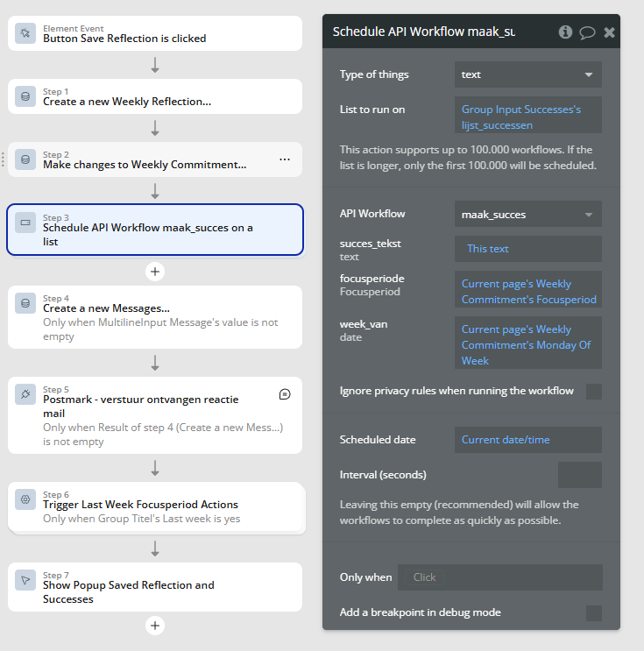The image size is (644, 651).
Task: Open the info icon in panel header
Action: coord(565,32)
